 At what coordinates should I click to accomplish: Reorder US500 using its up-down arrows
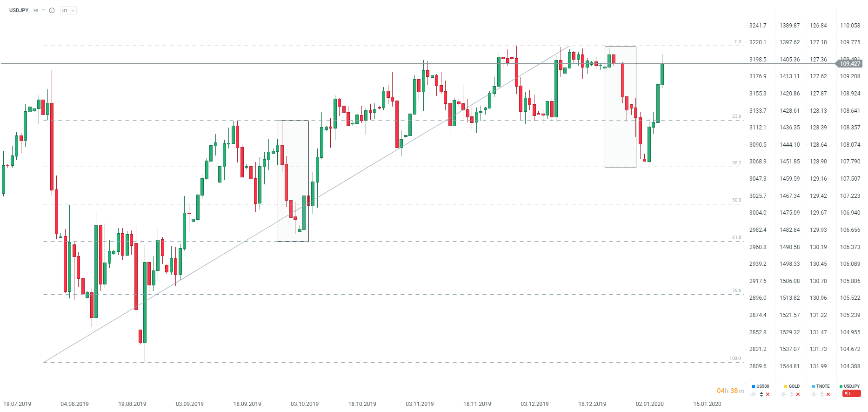(761, 394)
